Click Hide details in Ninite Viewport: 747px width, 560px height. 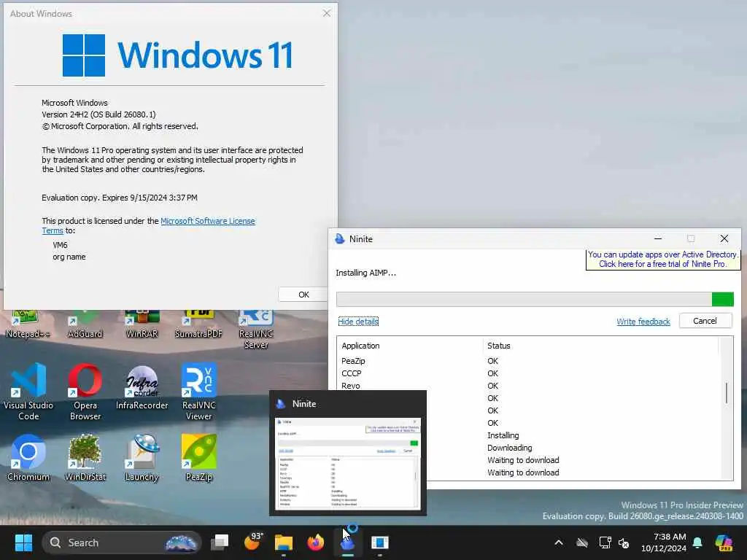pos(358,322)
